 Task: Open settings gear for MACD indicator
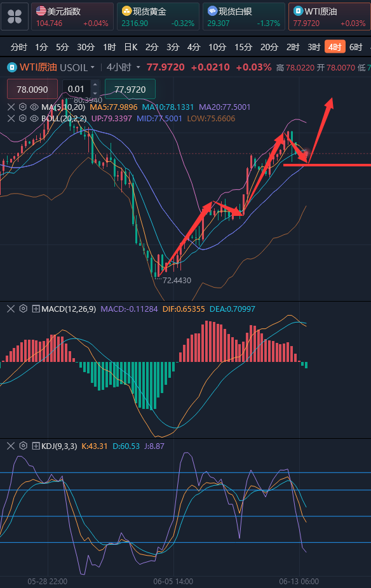point(24,309)
